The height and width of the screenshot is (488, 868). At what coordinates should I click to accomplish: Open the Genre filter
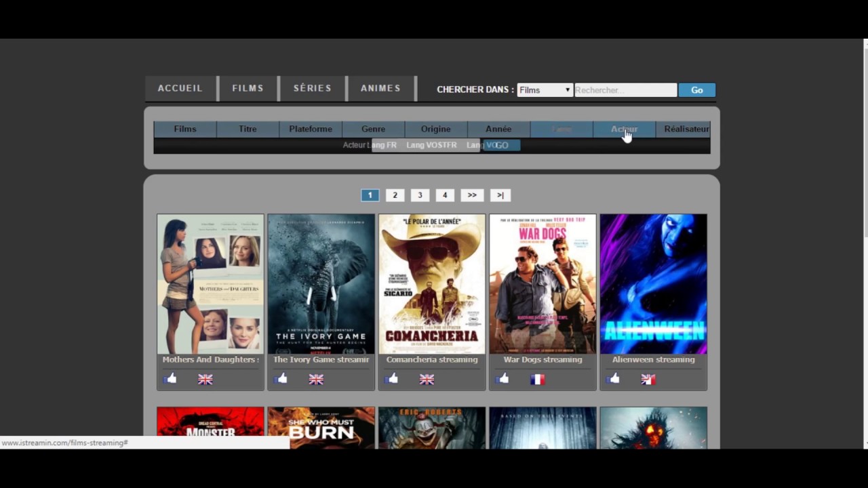373,129
